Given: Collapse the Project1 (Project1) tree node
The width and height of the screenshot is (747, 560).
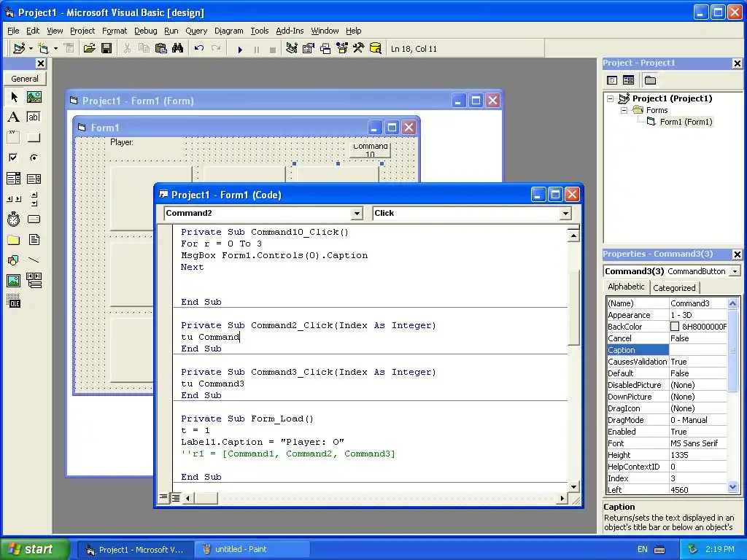Looking at the screenshot, I should [611, 98].
